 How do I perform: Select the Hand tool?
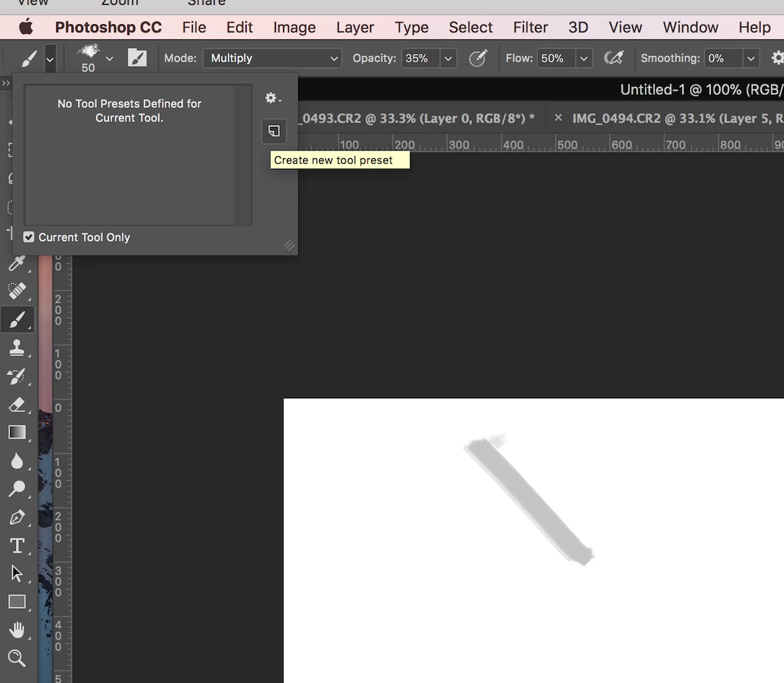click(17, 630)
